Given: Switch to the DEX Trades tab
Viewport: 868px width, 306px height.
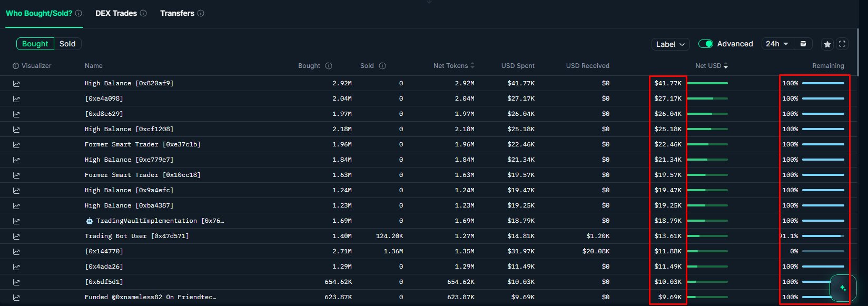Looking at the screenshot, I should pos(116,13).
